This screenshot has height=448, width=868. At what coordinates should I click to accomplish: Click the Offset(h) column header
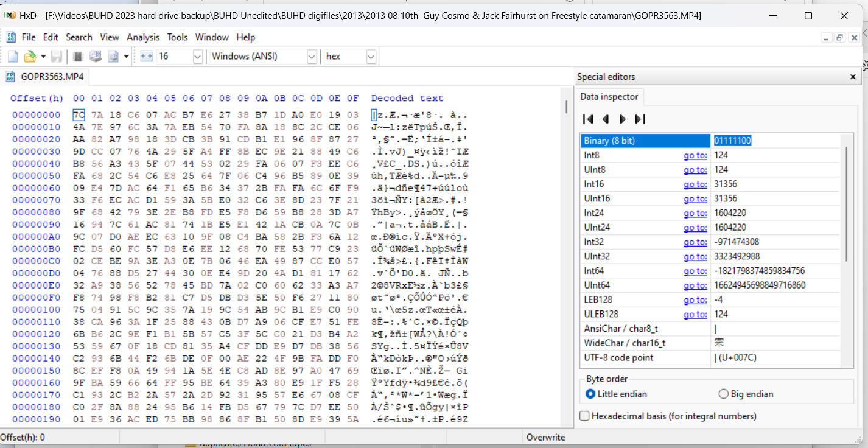pyautogui.click(x=37, y=99)
